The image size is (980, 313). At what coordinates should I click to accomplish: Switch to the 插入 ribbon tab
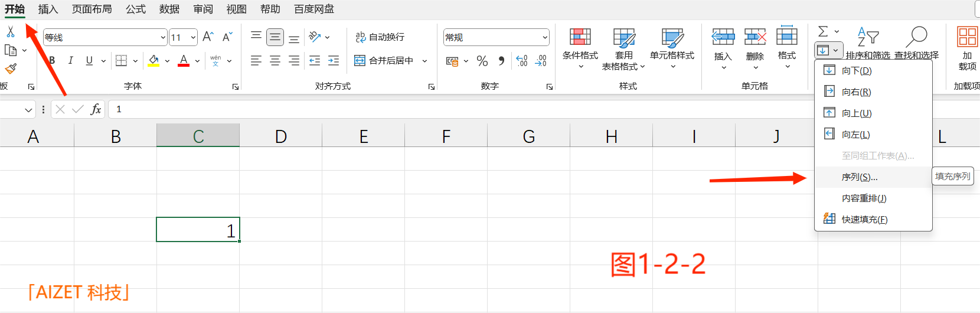pos(48,9)
